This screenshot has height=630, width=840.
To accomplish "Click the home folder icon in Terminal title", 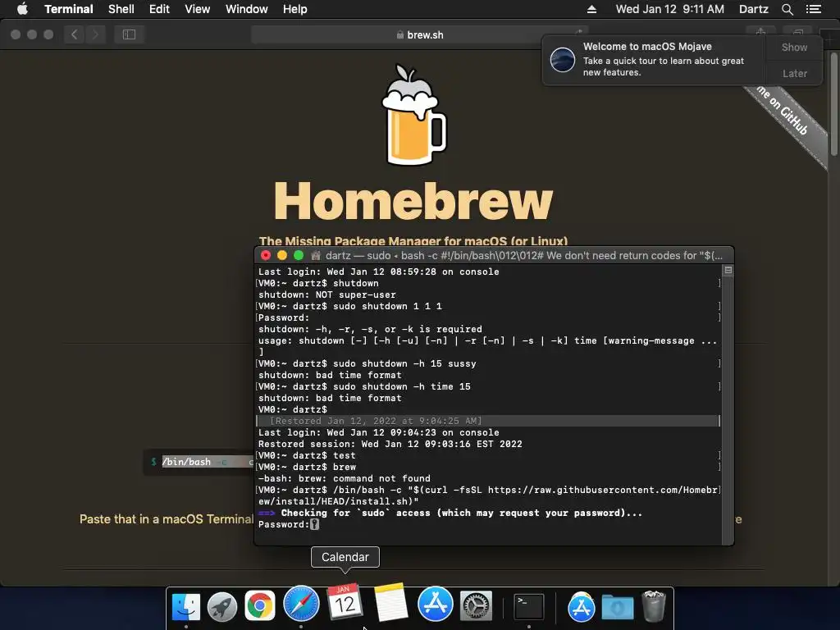I will pos(316,256).
